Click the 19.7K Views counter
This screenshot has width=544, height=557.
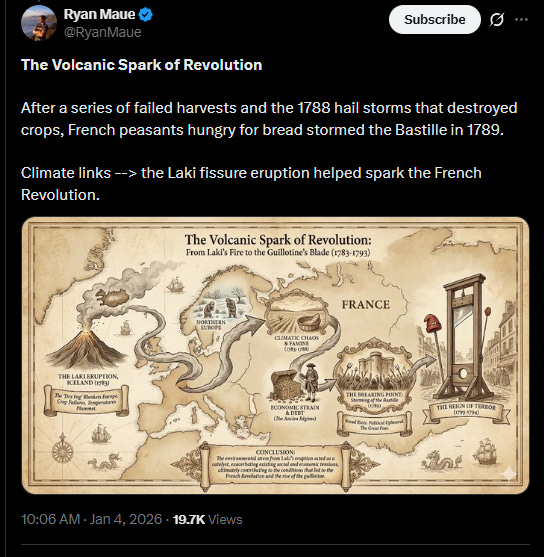pos(208,519)
